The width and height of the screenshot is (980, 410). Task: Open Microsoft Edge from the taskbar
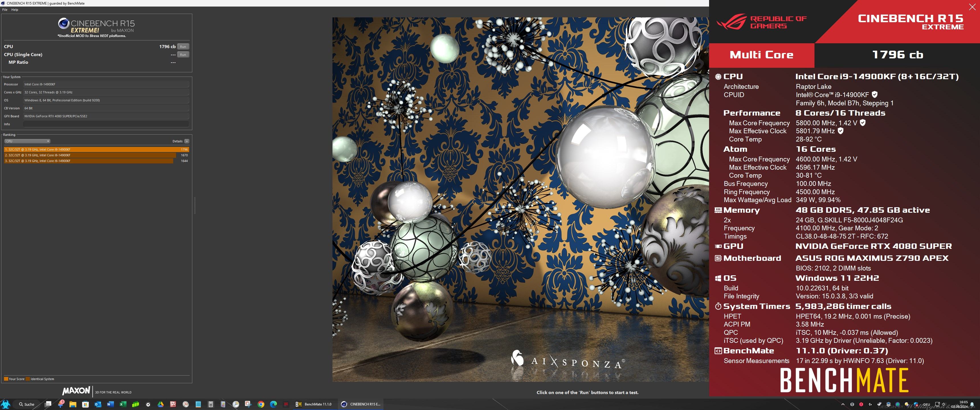273,404
